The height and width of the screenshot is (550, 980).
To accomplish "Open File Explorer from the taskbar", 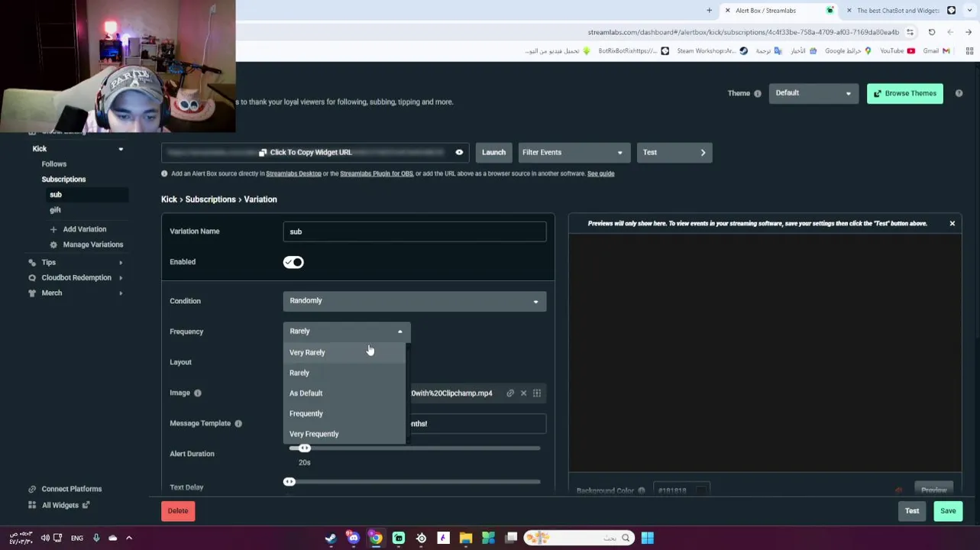I will pyautogui.click(x=466, y=539).
